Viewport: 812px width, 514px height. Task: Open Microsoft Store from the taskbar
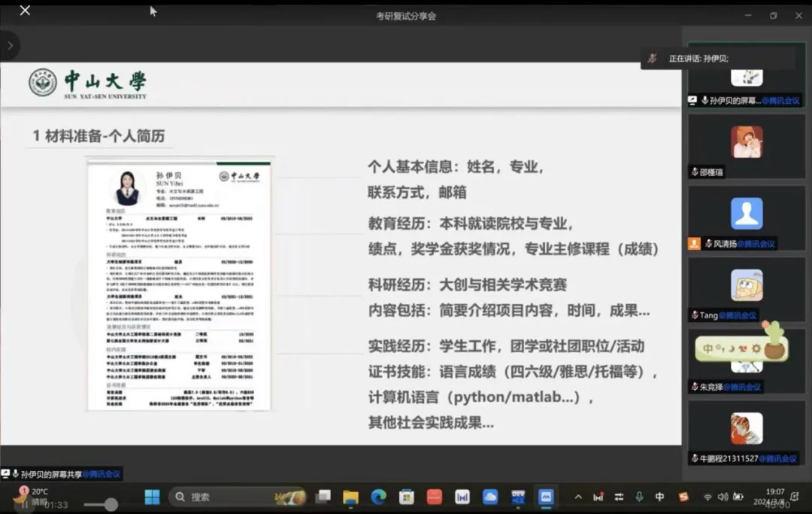click(407, 497)
